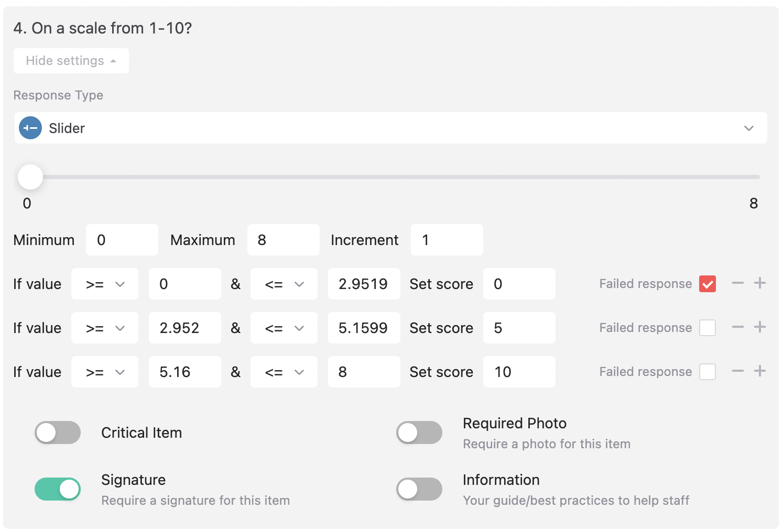Click the "Require a signature for this item" text
The width and height of the screenshot is (783, 532).
195,501
